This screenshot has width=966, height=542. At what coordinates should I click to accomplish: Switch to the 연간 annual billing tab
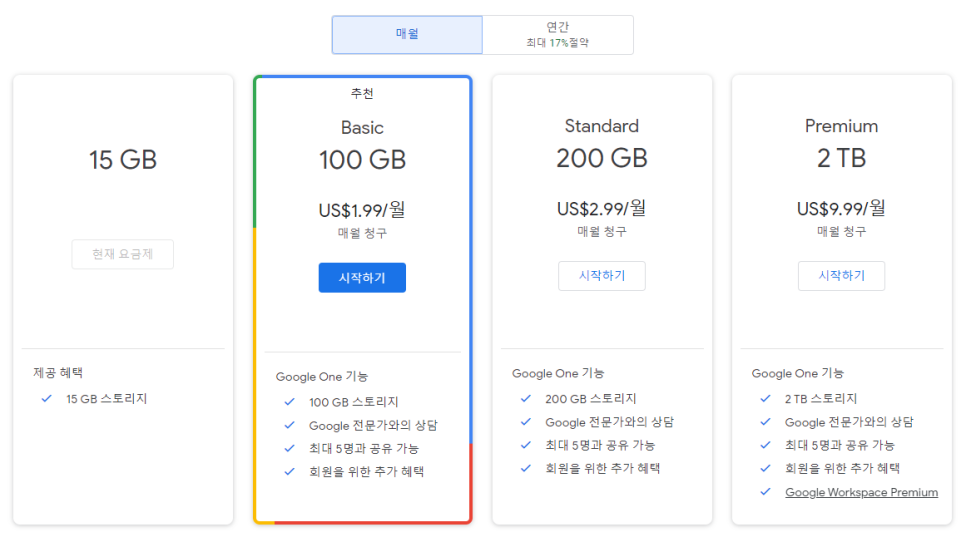558,34
